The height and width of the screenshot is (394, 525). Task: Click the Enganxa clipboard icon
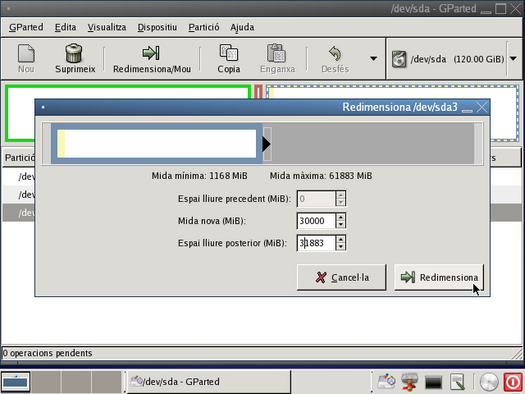[x=277, y=53]
